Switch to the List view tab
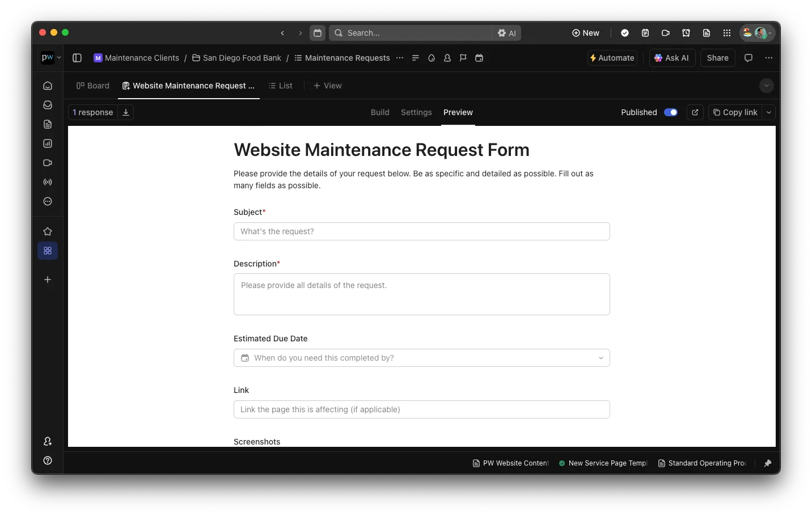The image size is (812, 516). coord(281,86)
